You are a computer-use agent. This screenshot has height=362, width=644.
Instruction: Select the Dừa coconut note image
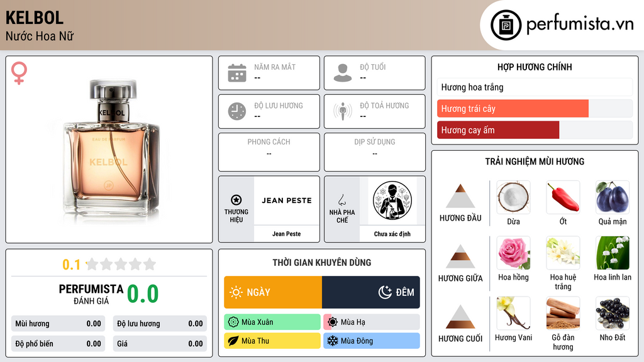(513, 197)
